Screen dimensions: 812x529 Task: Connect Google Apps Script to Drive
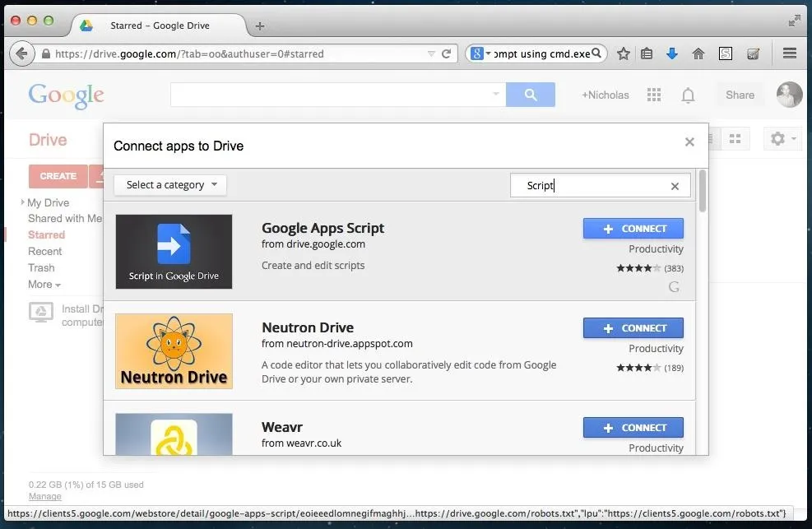coord(633,228)
